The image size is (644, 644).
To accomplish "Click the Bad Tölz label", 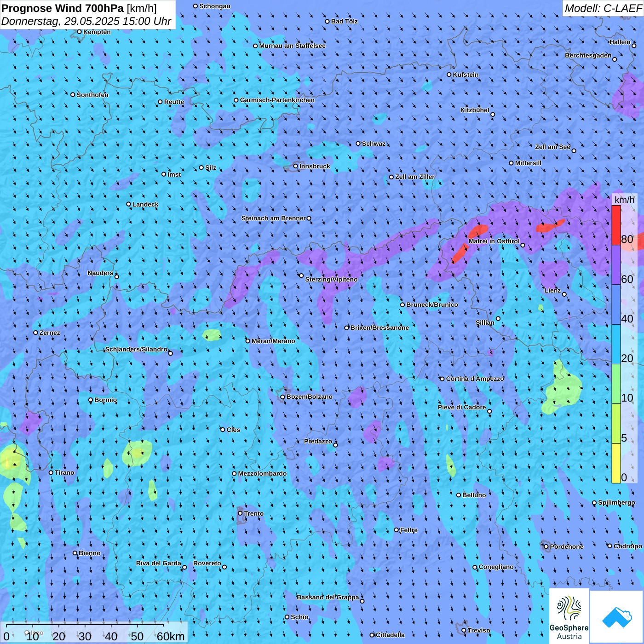I will [345, 21].
